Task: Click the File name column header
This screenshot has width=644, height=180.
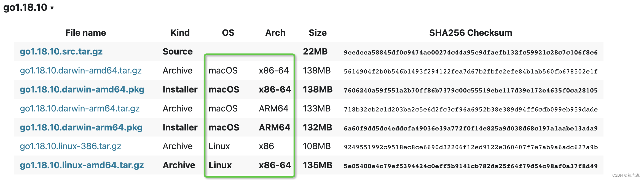Action: coord(86,33)
